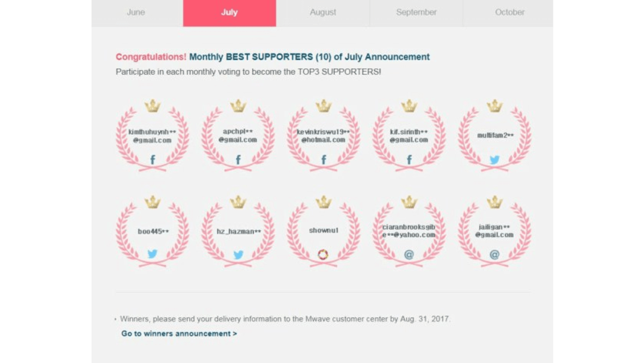Click Facebook icon under kimthuhuynh supporter
This screenshot has width=644, height=363.
click(x=152, y=159)
